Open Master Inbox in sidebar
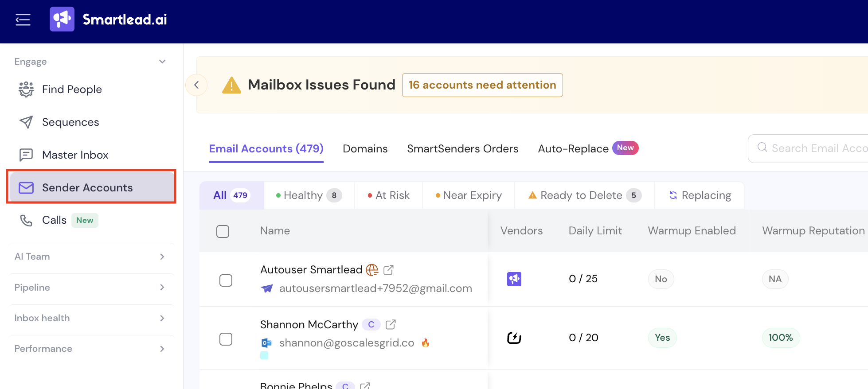Viewport: 868px width, 389px height. pyautogui.click(x=64, y=155)
